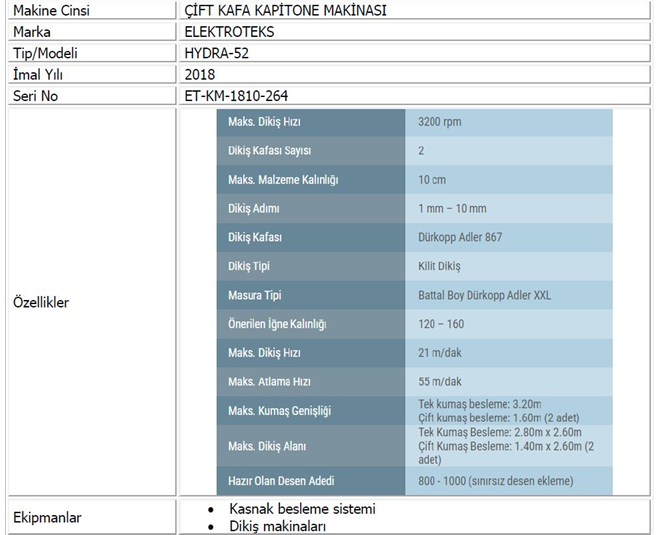This screenshot has height=535, width=660.
Task: Click 'Tek kumaş besleme: 3.20m' text
Action: pos(480,404)
